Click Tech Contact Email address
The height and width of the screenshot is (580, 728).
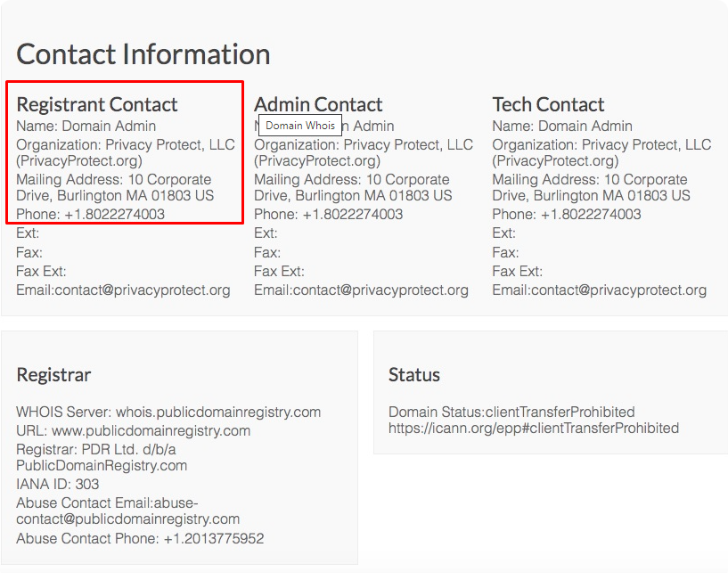(599, 290)
